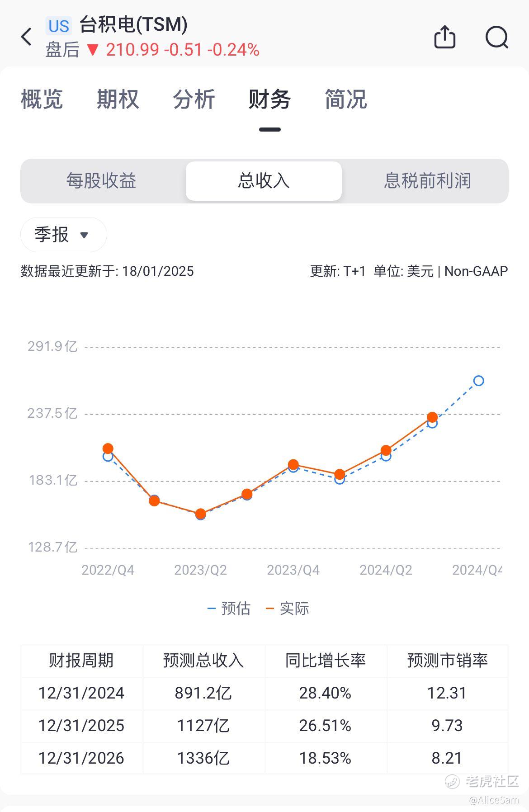Click the 12/31/2026 period cell
This screenshot has width=529, height=812.
81,758
